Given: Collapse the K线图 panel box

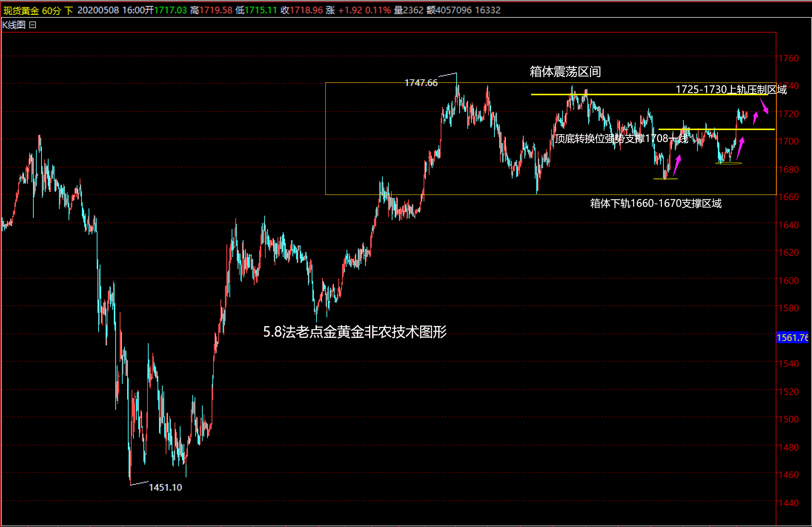Looking at the screenshot, I should pos(33,25).
